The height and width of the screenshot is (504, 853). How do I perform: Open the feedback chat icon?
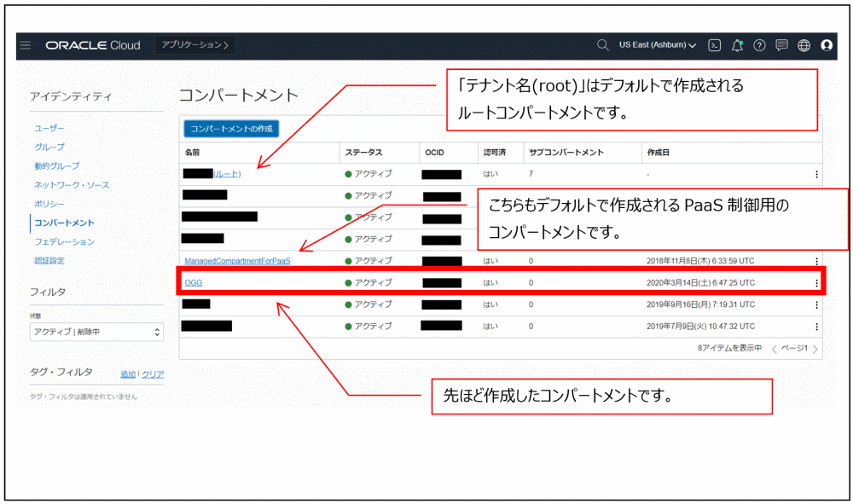point(781,45)
